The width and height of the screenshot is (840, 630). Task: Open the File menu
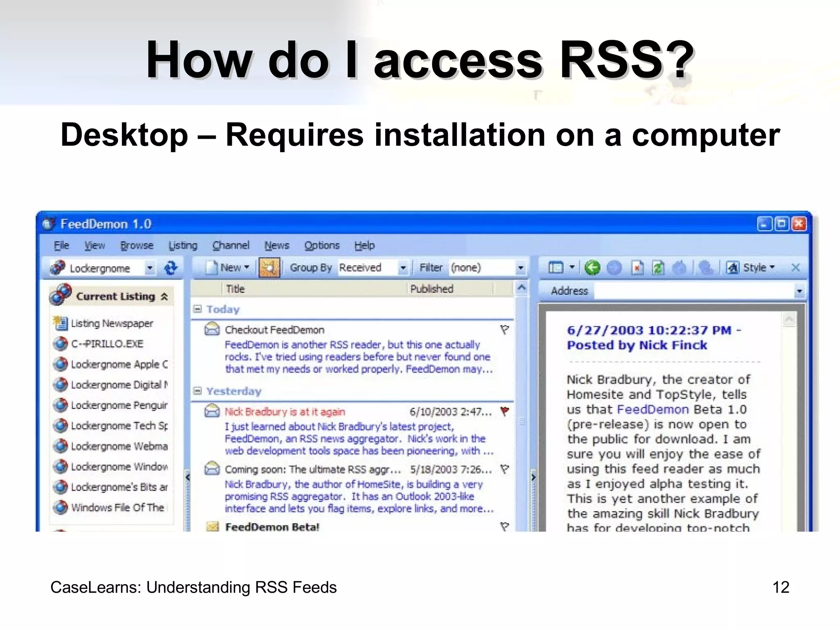click(x=62, y=245)
